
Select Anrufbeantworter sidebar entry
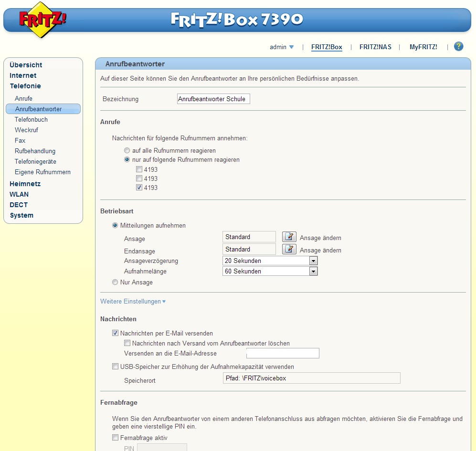point(43,109)
